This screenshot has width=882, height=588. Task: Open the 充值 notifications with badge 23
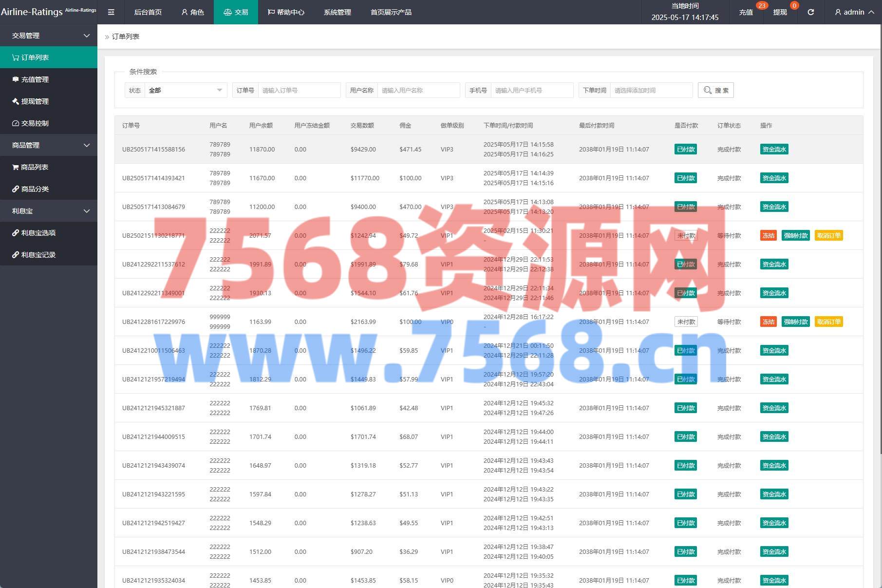(x=746, y=12)
